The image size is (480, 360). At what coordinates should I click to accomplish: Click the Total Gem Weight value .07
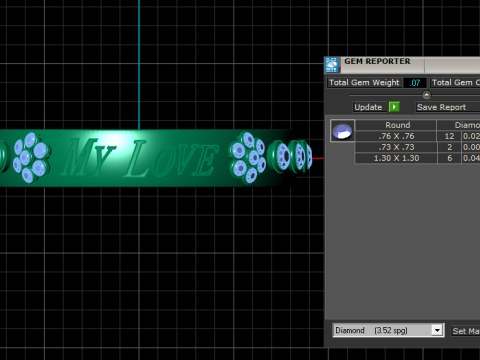[415, 83]
